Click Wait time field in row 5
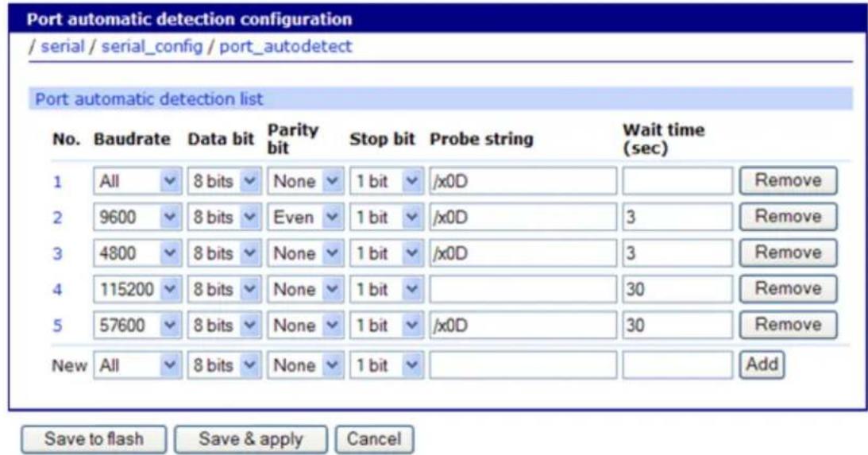The height and width of the screenshot is (455, 868). click(x=677, y=325)
